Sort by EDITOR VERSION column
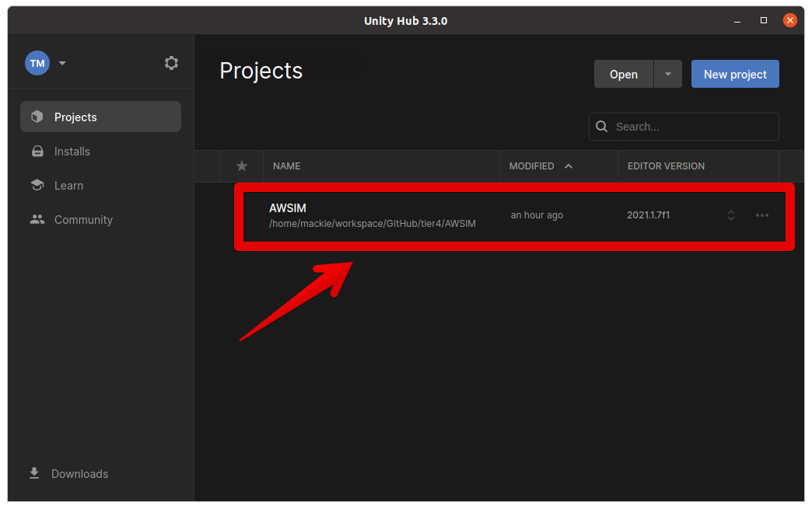 (666, 166)
